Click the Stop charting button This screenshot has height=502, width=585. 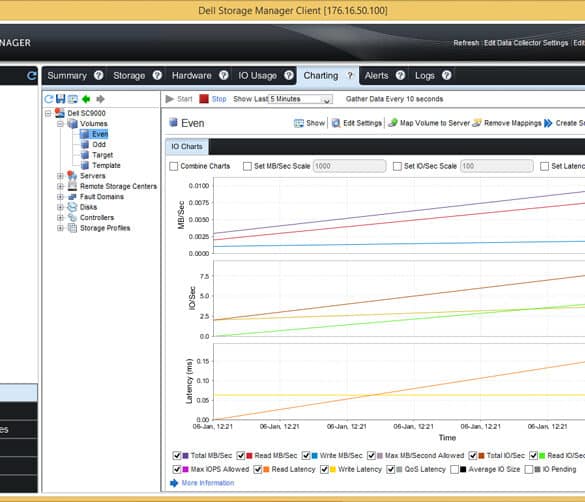[213, 99]
